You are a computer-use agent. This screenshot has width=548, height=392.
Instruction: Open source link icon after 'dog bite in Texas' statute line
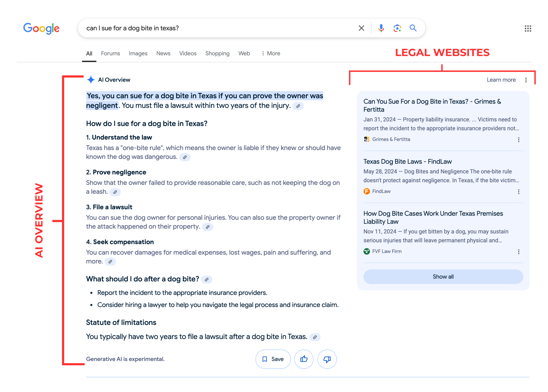click(315, 337)
